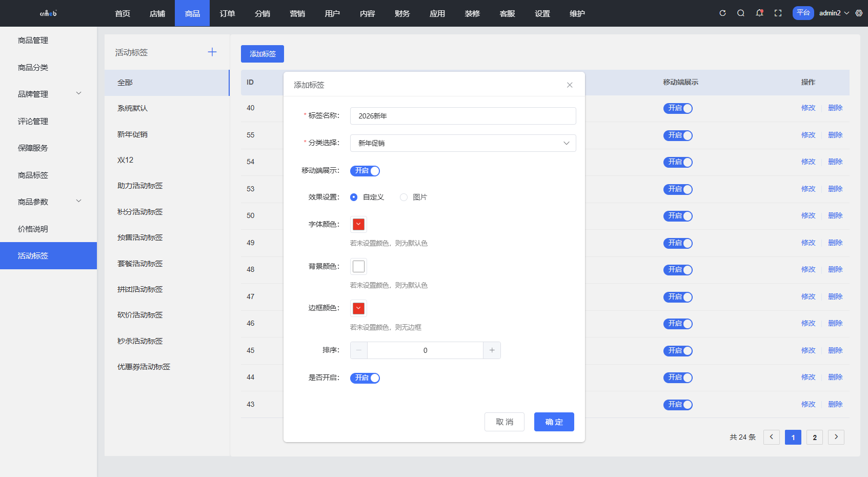Toggle the mobile display switch for ID 50
Screen dimensions: 868x477
(x=678, y=216)
